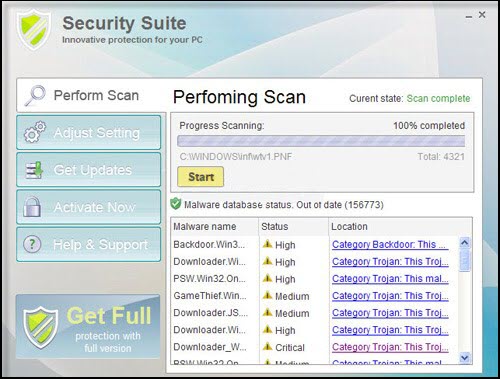Click the Security Suite shield logo
Screen dimensions: 500x379
(x=34, y=29)
